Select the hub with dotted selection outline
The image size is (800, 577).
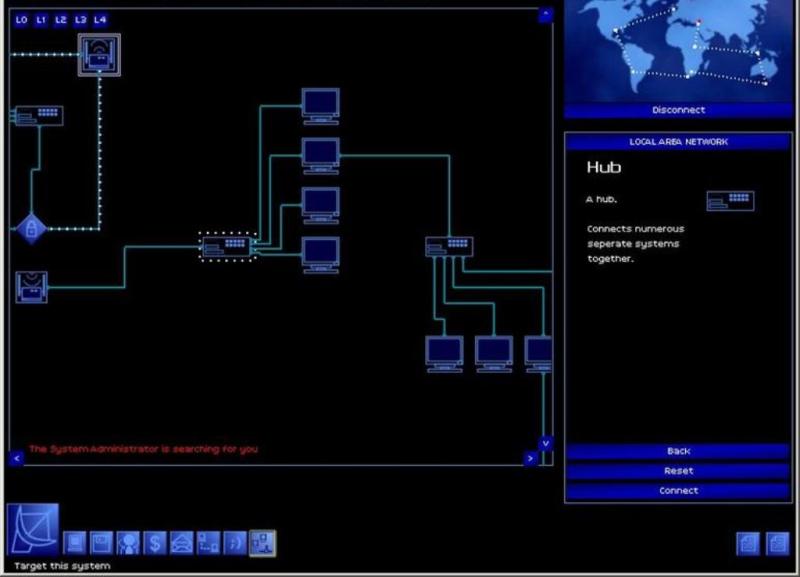(228, 245)
